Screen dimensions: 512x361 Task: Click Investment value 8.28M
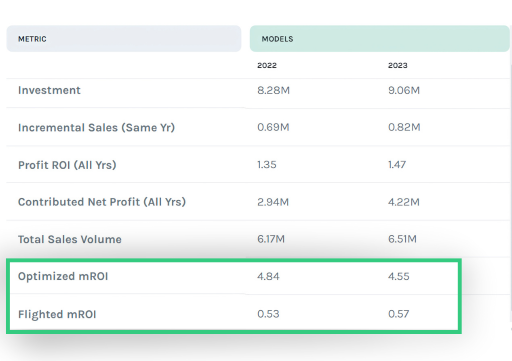click(x=273, y=90)
